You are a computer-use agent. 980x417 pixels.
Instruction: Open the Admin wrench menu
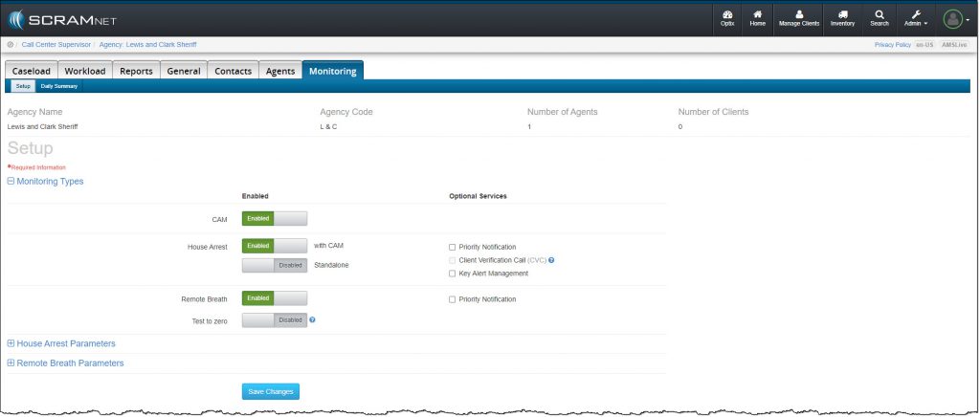(917, 18)
